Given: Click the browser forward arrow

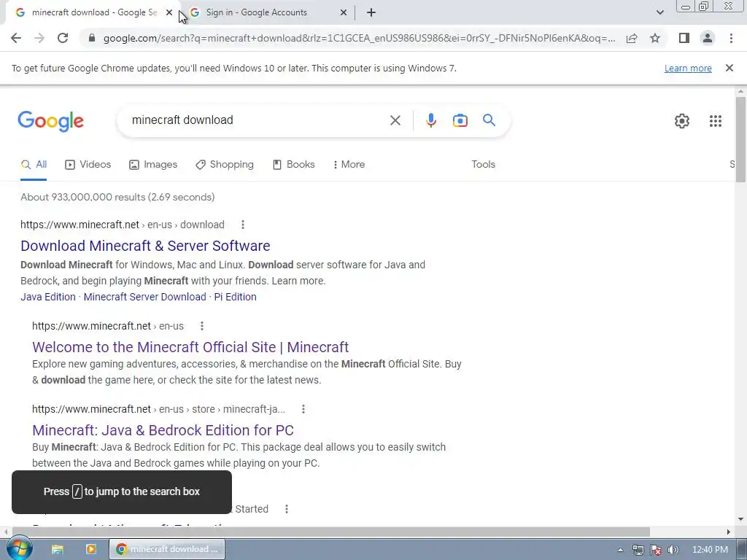Looking at the screenshot, I should pos(39,38).
